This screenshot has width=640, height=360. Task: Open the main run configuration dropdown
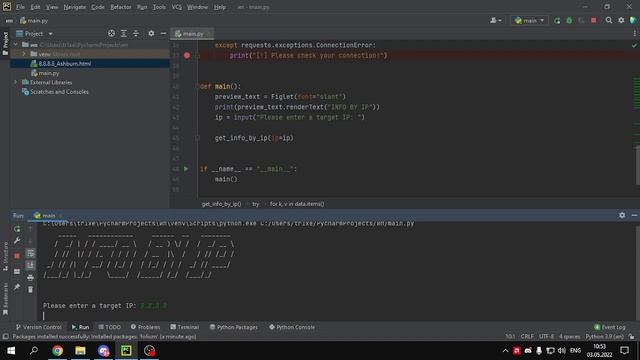click(x=529, y=20)
